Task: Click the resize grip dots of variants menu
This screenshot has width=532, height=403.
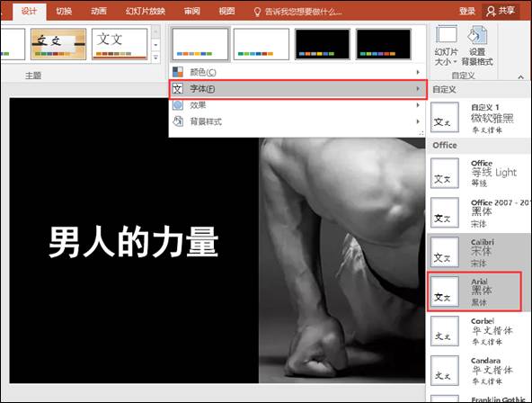Action: click(x=421, y=133)
